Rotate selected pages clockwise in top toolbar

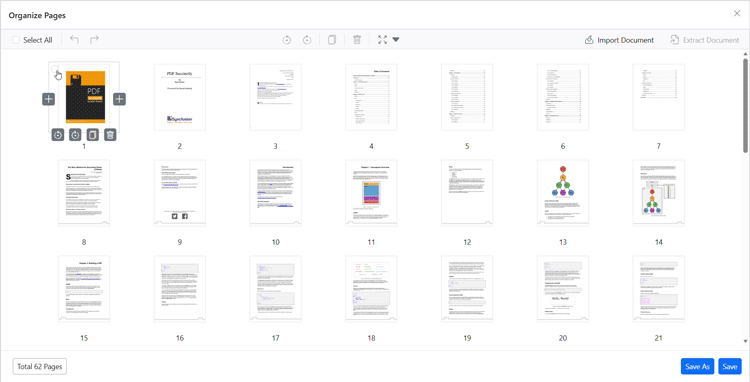click(x=307, y=40)
